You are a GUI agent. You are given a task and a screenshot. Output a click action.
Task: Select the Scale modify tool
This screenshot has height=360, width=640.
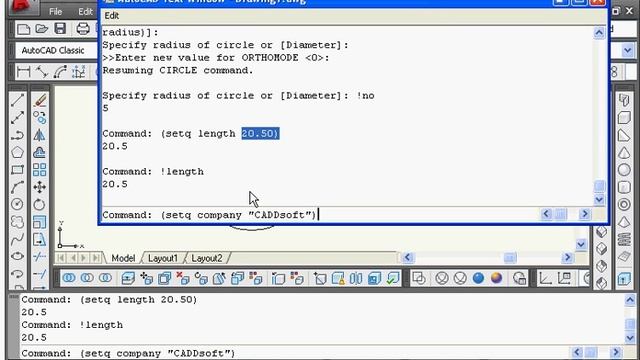40,222
